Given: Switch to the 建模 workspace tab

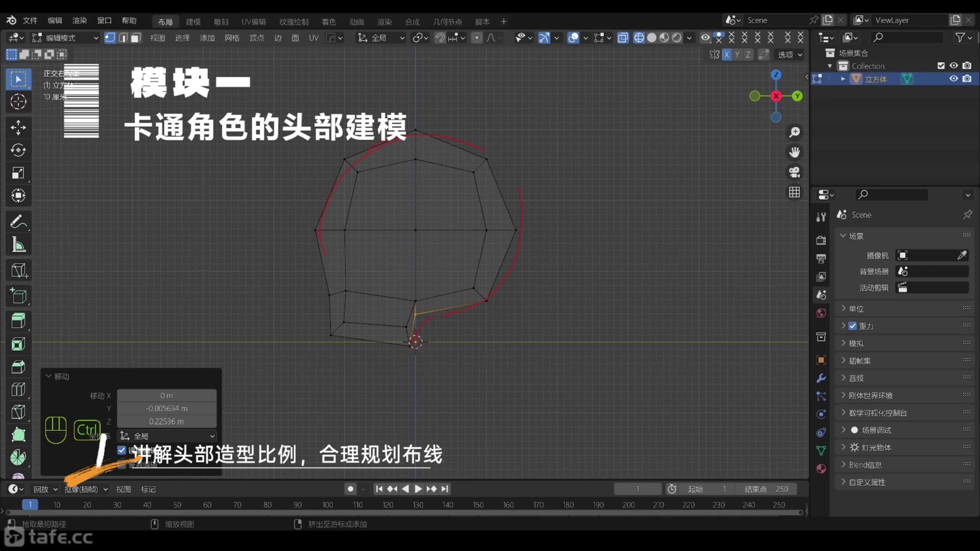Looking at the screenshot, I should (193, 22).
